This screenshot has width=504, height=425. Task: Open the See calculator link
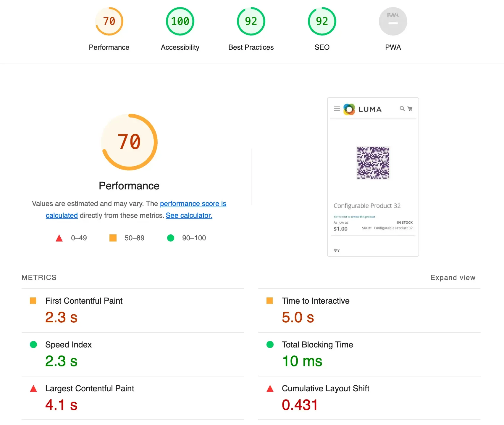[x=189, y=215]
